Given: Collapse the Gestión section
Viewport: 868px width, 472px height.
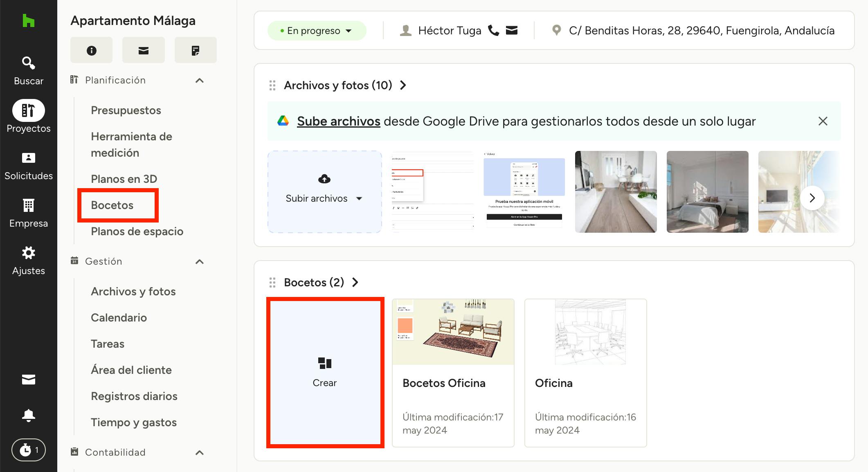Looking at the screenshot, I should [200, 262].
